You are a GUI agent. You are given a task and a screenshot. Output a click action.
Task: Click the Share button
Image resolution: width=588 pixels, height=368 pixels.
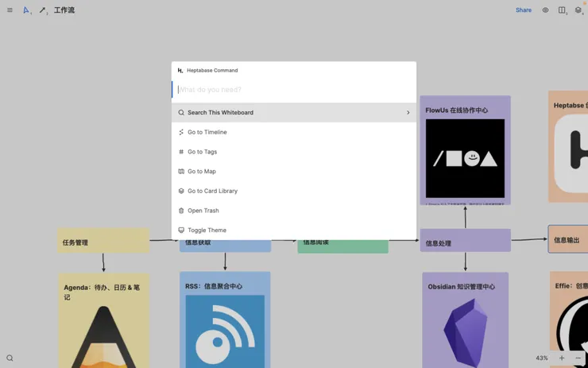tap(523, 10)
